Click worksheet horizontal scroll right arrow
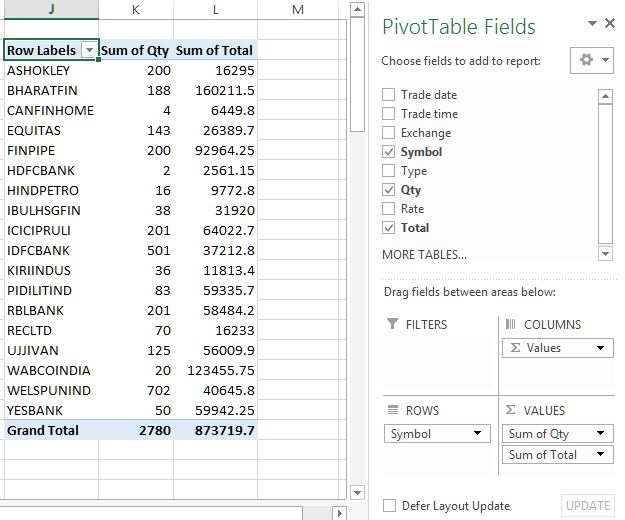The height and width of the screenshot is (520, 625). (x=339, y=513)
